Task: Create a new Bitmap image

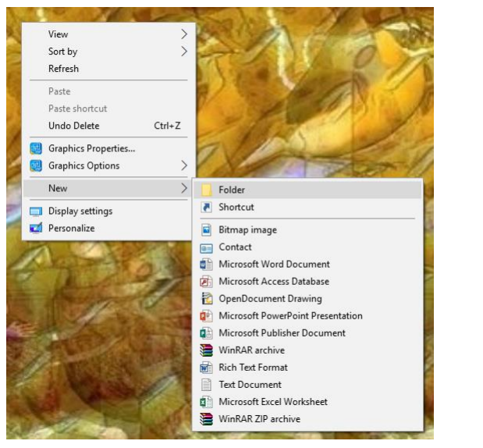Action: point(307,230)
